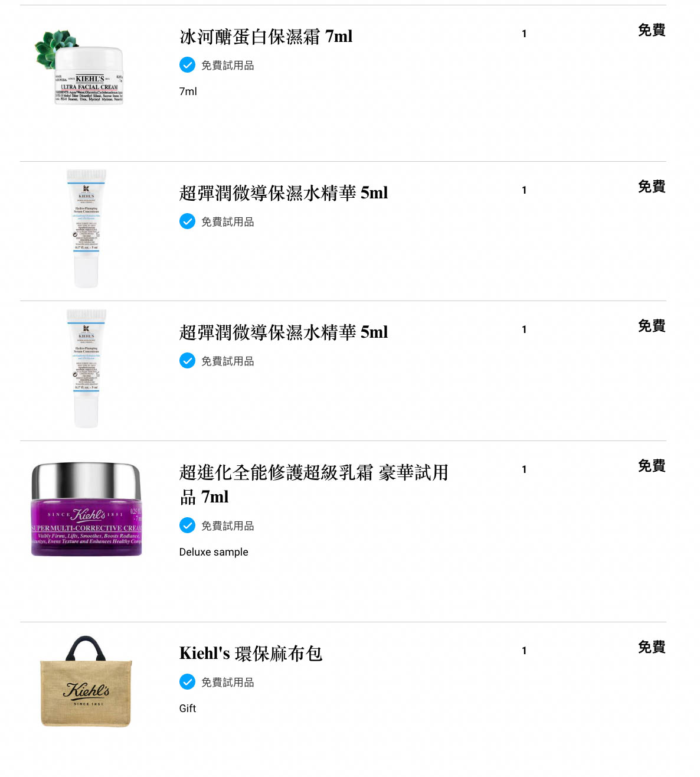Viewport: 700px width, 777px height.
Task: Click blue checkmark under Kiehl's 環保麻布包
Action: pos(187,682)
